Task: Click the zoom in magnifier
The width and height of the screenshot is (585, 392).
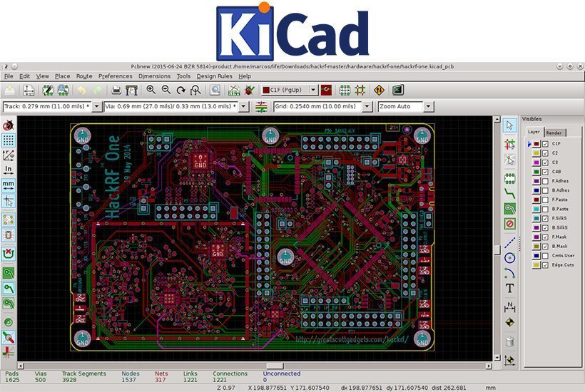Action: (151, 91)
